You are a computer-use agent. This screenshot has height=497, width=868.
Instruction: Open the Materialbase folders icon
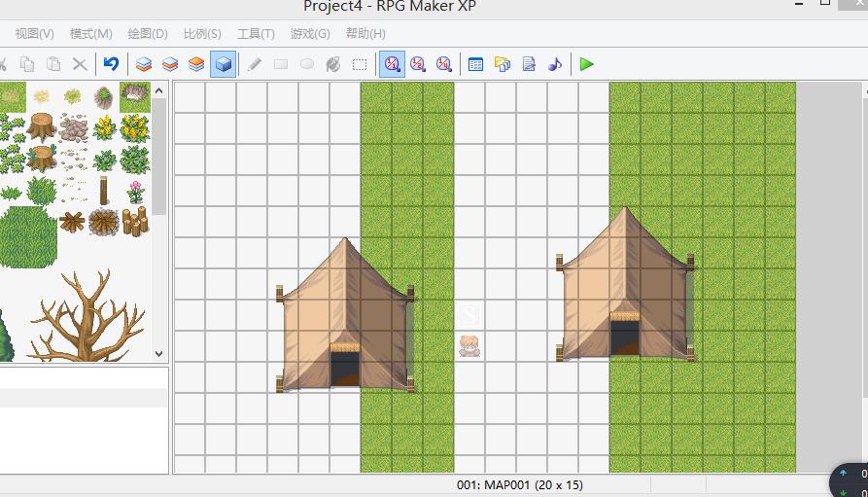(x=503, y=64)
